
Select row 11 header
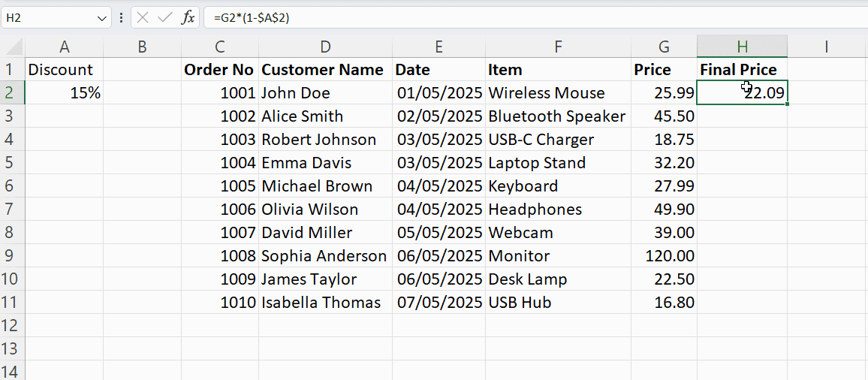click(x=11, y=303)
